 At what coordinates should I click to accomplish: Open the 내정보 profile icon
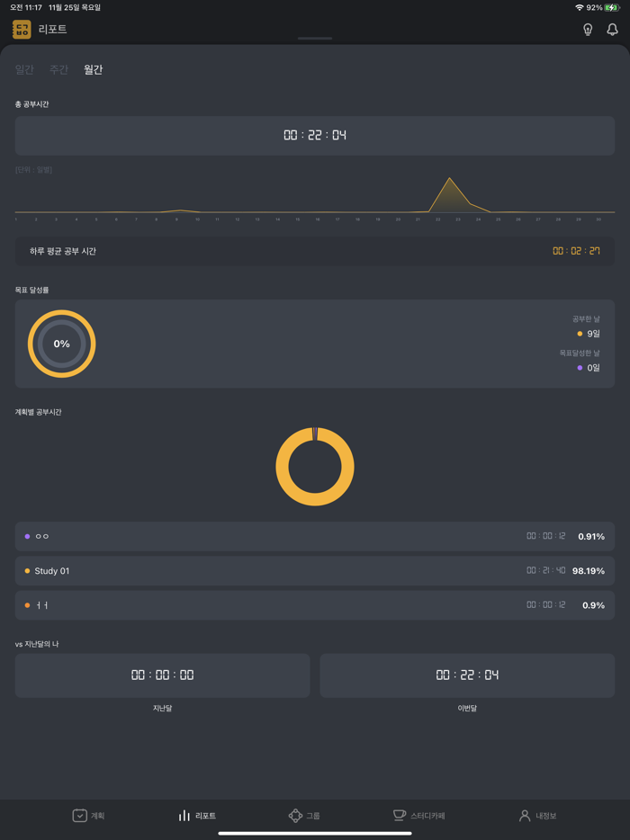(525, 816)
